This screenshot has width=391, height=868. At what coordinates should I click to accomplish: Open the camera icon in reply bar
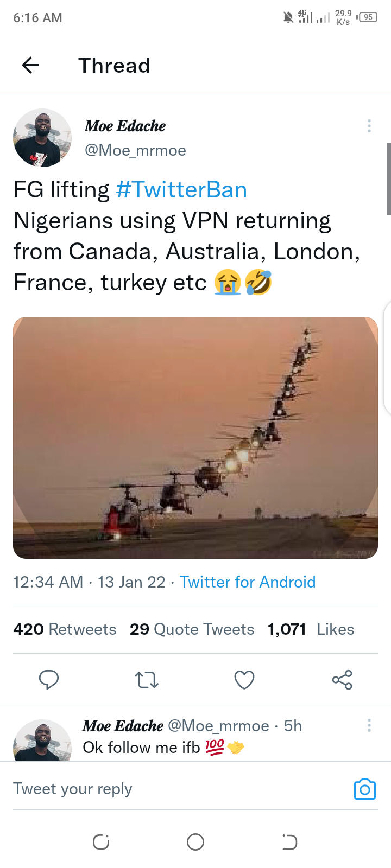coord(364,789)
